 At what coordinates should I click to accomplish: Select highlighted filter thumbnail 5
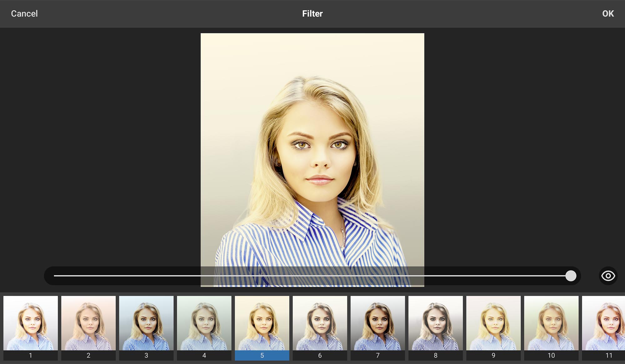click(262, 323)
